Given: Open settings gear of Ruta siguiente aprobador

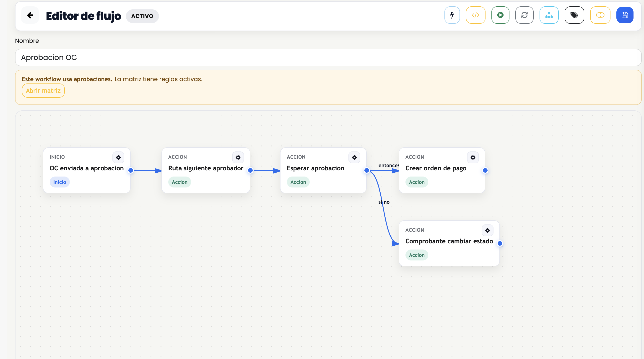Looking at the screenshot, I should coord(238,158).
